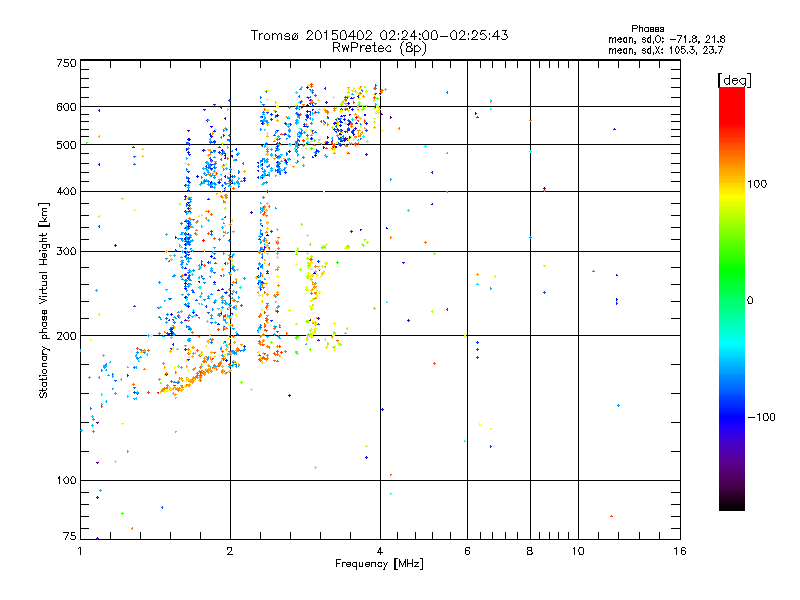Click the y-axis tick label '200'
The image size is (800, 600).
pyautogui.click(x=66, y=336)
